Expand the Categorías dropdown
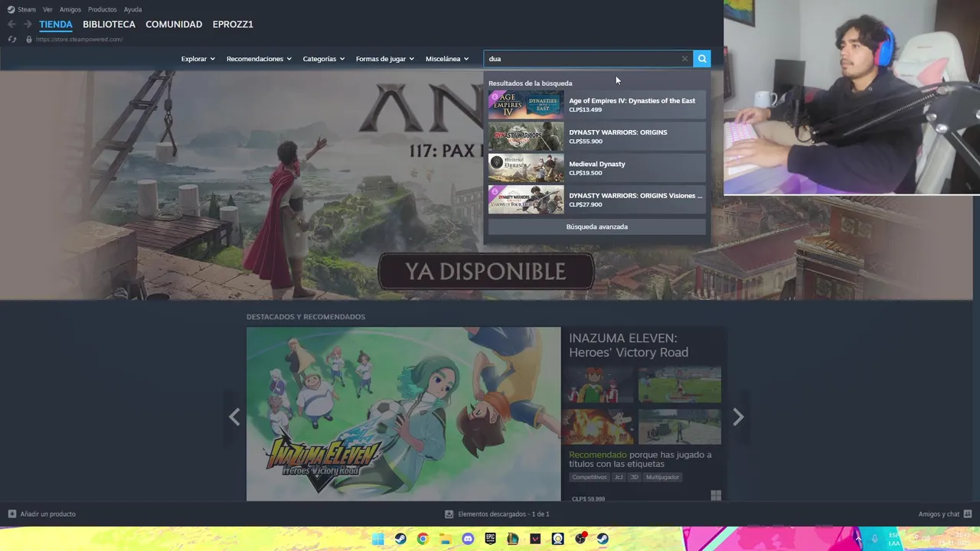The image size is (980, 551). pos(324,59)
